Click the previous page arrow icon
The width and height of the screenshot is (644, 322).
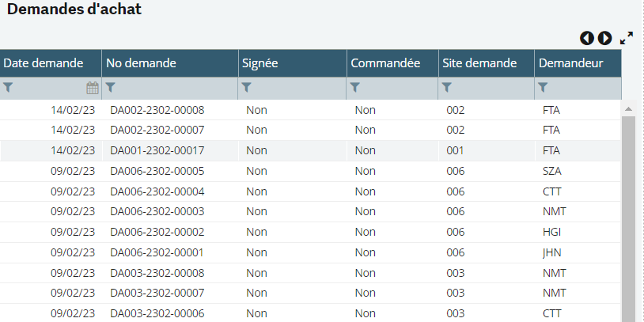point(586,38)
